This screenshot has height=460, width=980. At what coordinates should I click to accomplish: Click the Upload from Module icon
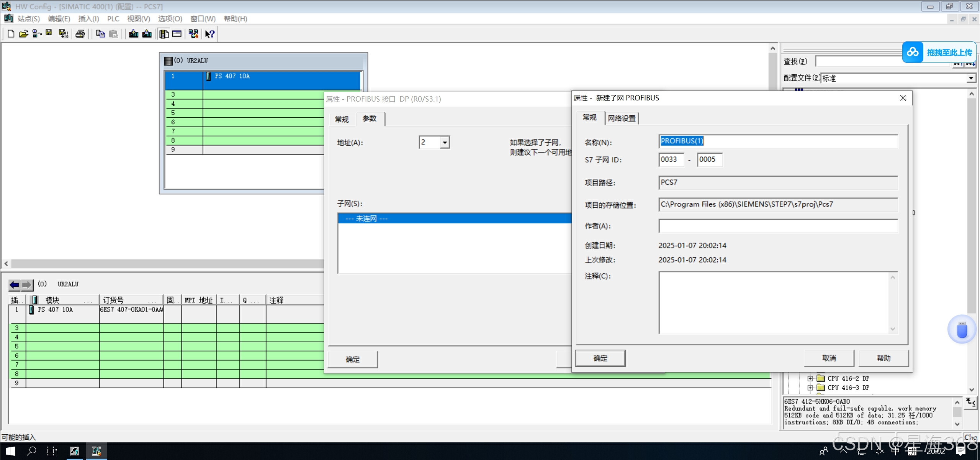[147, 34]
